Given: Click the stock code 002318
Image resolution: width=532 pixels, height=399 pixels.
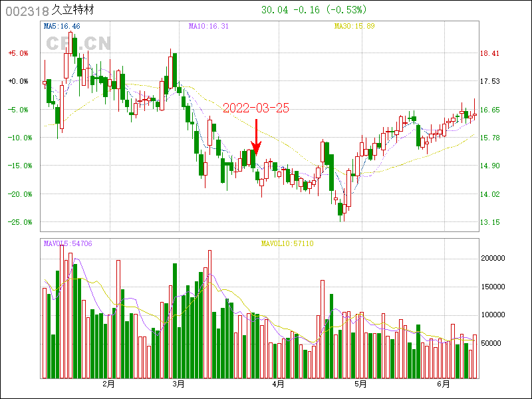Looking at the screenshot, I should click(27, 11).
